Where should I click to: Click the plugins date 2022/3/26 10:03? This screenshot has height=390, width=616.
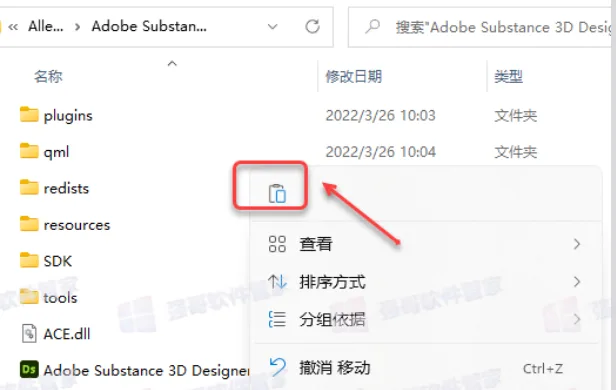tap(380, 115)
